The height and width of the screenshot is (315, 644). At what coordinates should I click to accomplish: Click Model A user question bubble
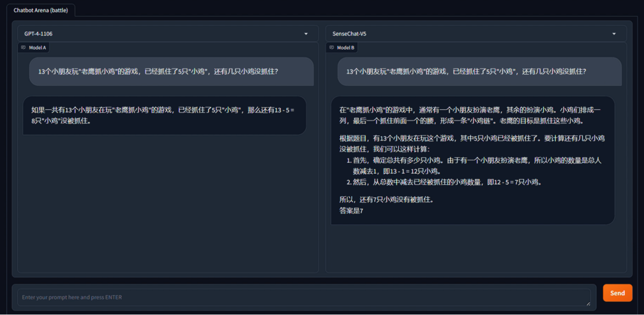point(171,72)
